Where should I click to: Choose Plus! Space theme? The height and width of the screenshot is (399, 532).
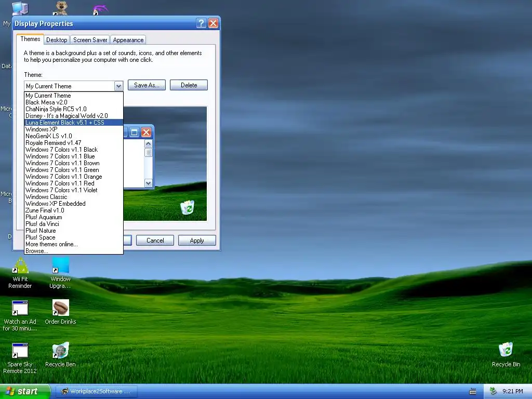coord(74,237)
